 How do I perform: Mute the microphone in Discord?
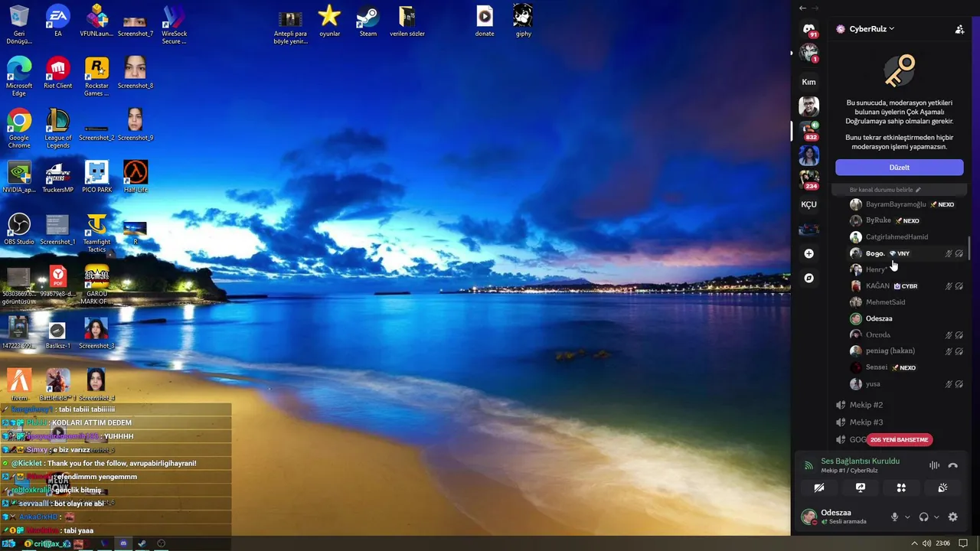coord(894,517)
